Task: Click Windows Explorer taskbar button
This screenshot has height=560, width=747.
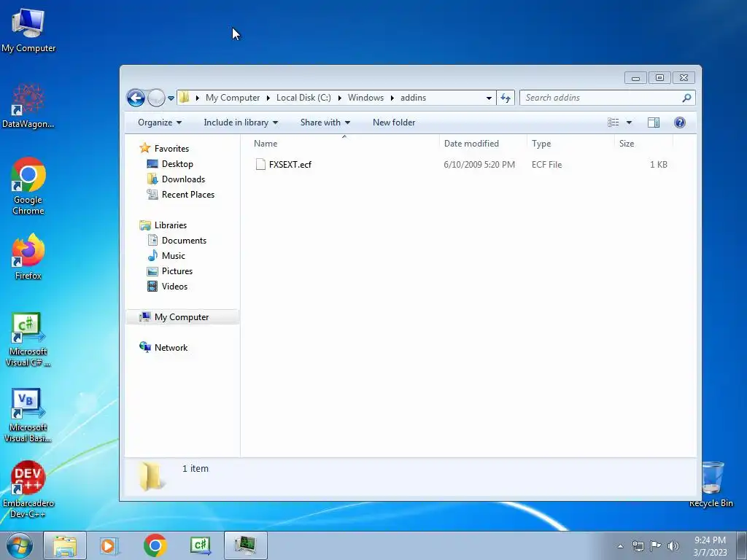Action: pyautogui.click(x=65, y=545)
